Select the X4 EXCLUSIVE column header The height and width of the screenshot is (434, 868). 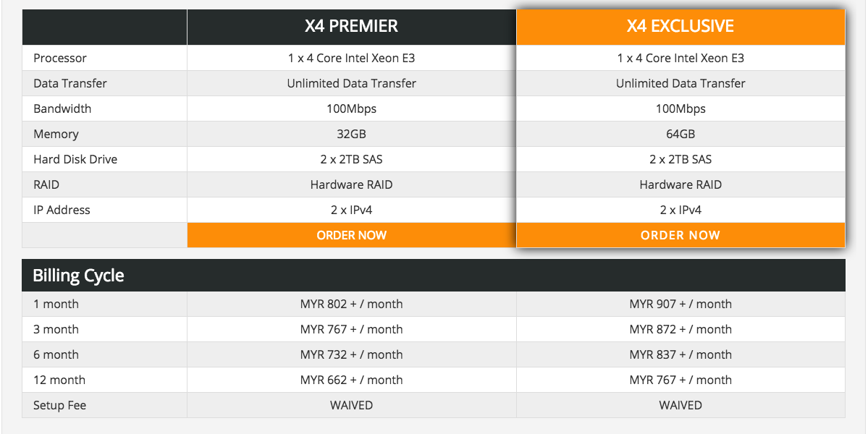tap(681, 26)
